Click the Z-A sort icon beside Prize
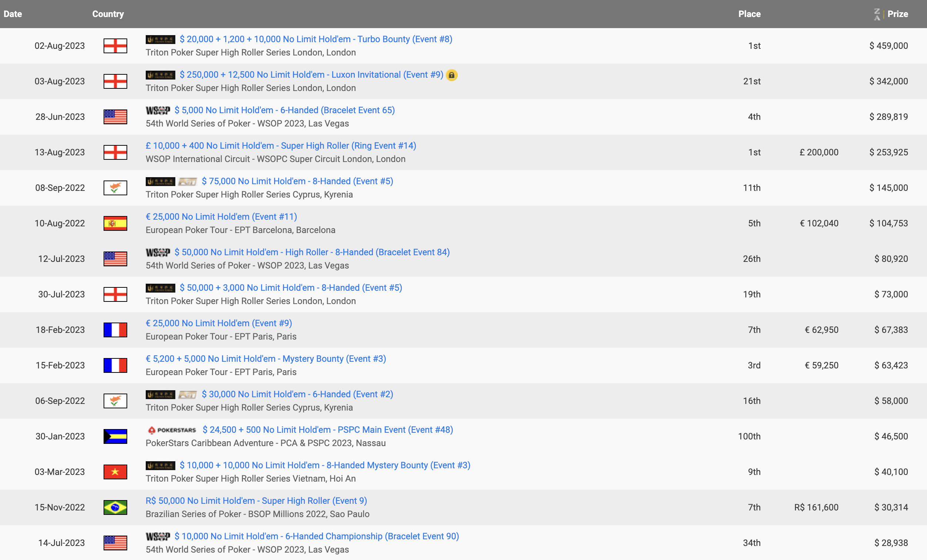The width and height of the screenshot is (927, 560). [x=877, y=14]
